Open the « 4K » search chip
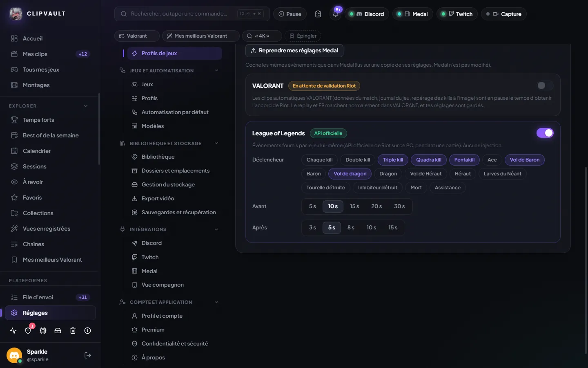The height and width of the screenshot is (368, 588). pyautogui.click(x=262, y=36)
